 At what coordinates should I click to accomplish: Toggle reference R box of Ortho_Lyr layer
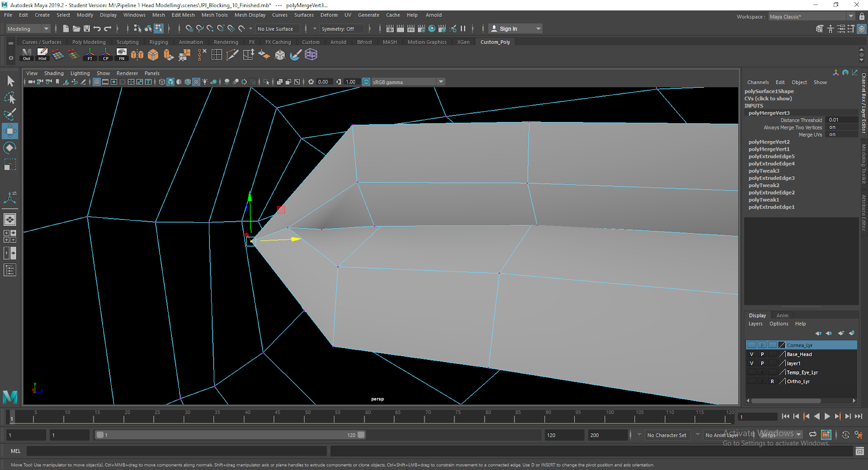pos(773,382)
